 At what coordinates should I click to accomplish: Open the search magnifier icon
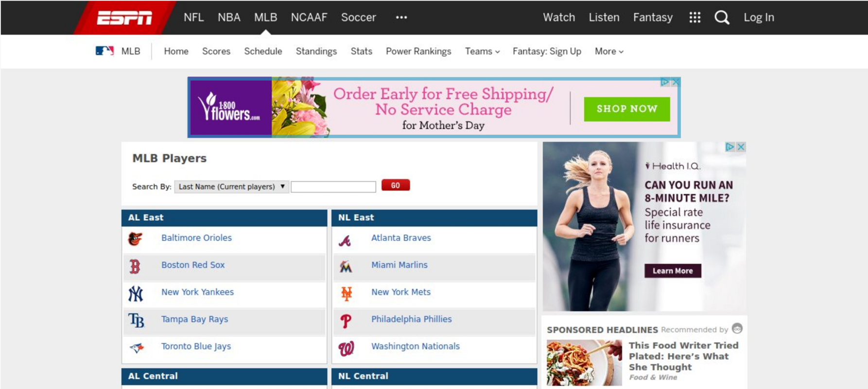click(x=722, y=18)
